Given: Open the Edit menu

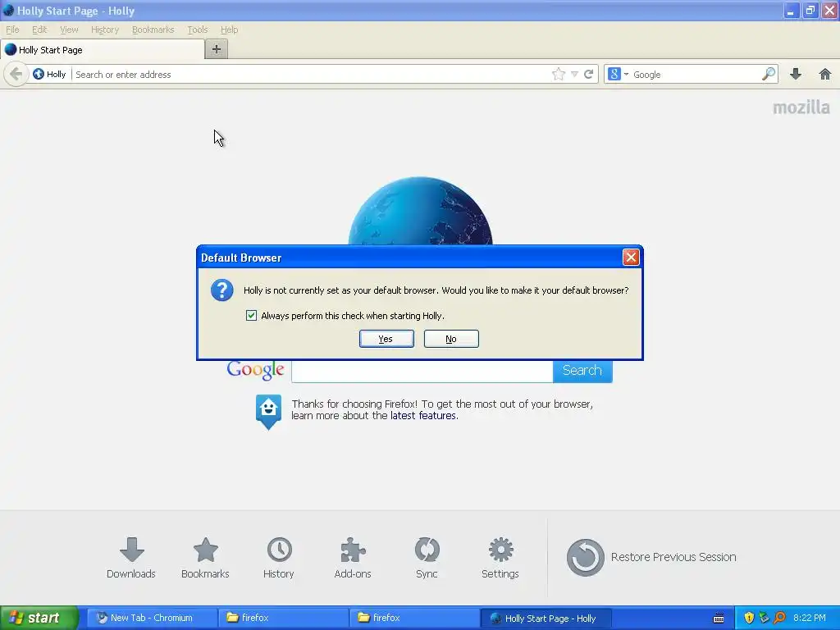Looking at the screenshot, I should point(39,30).
